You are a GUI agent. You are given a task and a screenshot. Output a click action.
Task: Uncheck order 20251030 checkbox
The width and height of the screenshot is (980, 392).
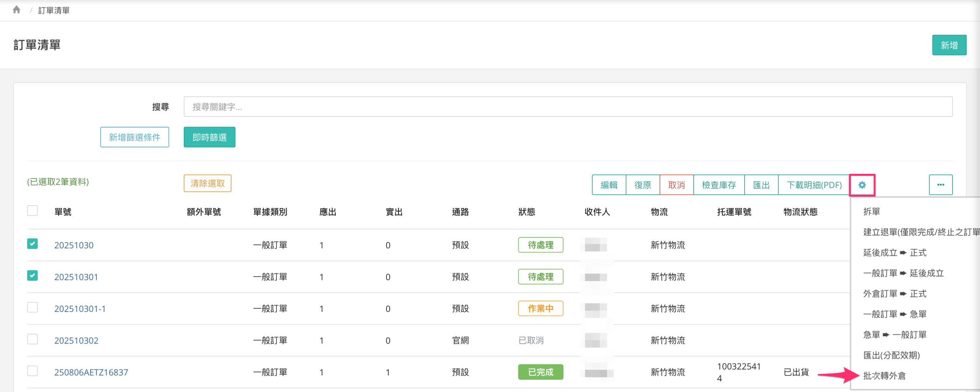[33, 244]
